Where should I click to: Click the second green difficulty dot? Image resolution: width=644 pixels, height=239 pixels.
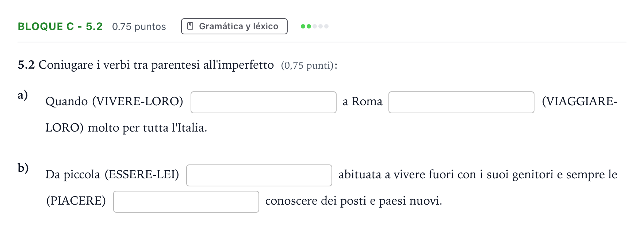[309, 26]
